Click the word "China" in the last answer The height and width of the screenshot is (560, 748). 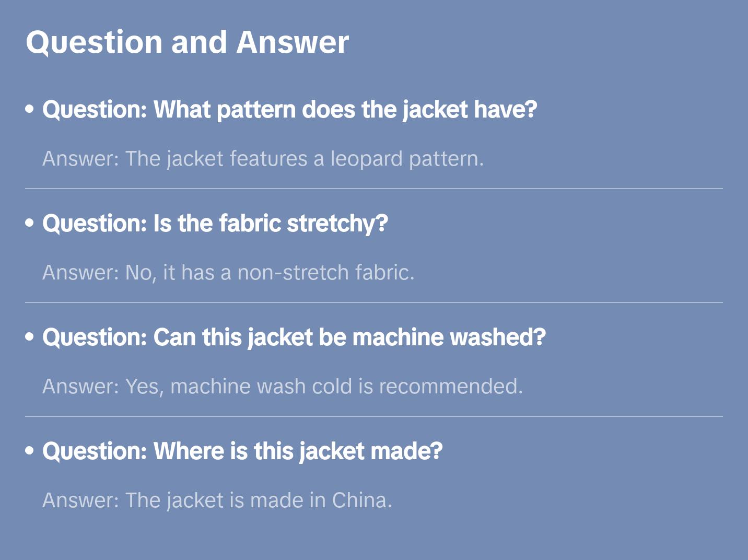click(361, 500)
